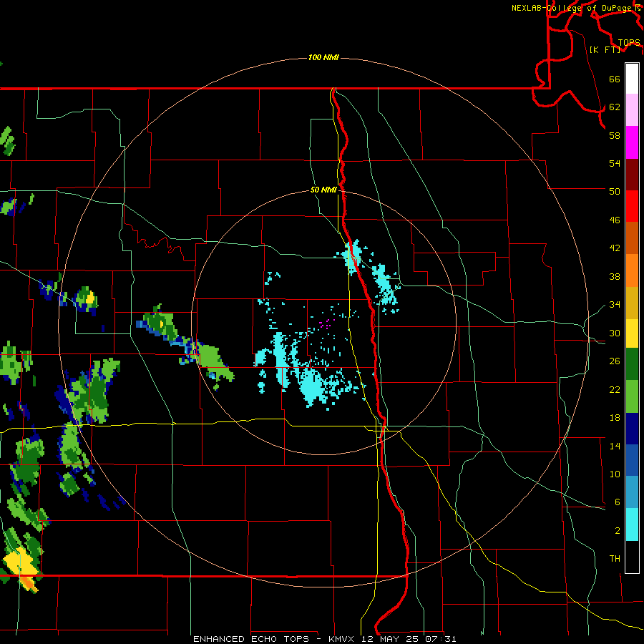Viewport: 644px width, 644px height.
Task: Click legend value 50
Action: tap(615, 191)
